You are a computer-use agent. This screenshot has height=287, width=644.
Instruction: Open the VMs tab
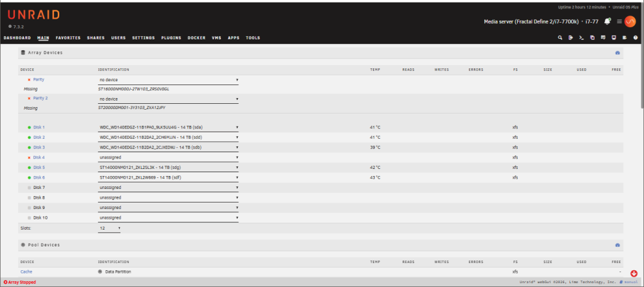click(216, 38)
